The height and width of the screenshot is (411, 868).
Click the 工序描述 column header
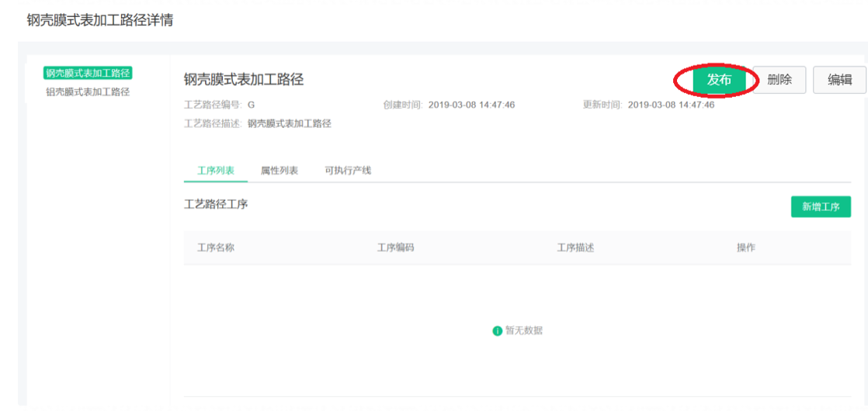pos(576,248)
